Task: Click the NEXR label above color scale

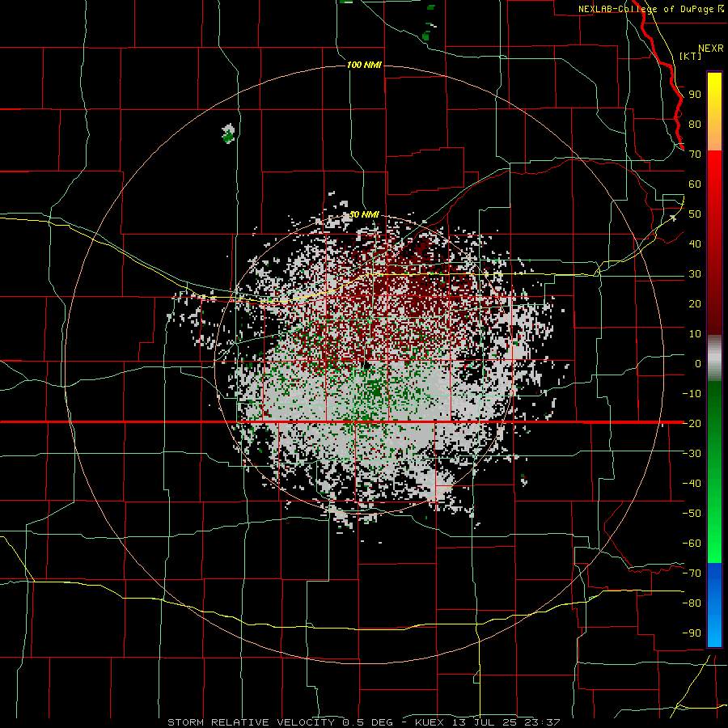Action: (711, 49)
